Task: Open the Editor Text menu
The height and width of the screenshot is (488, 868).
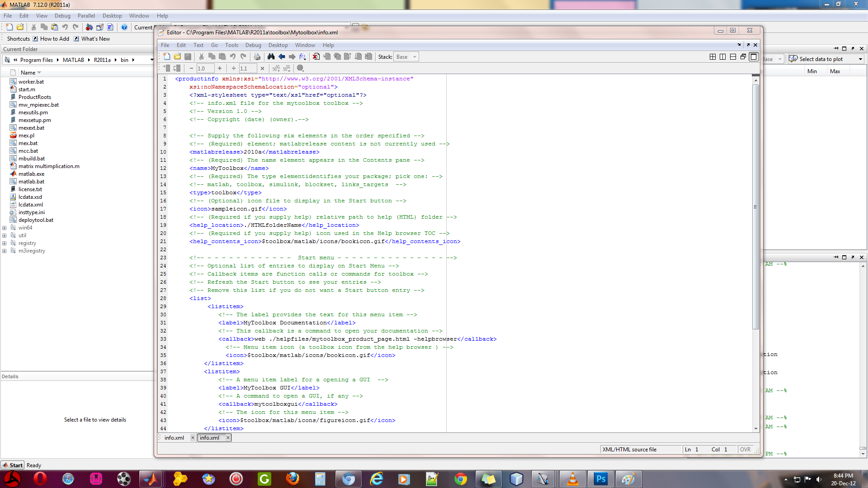Action: coord(198,45)
